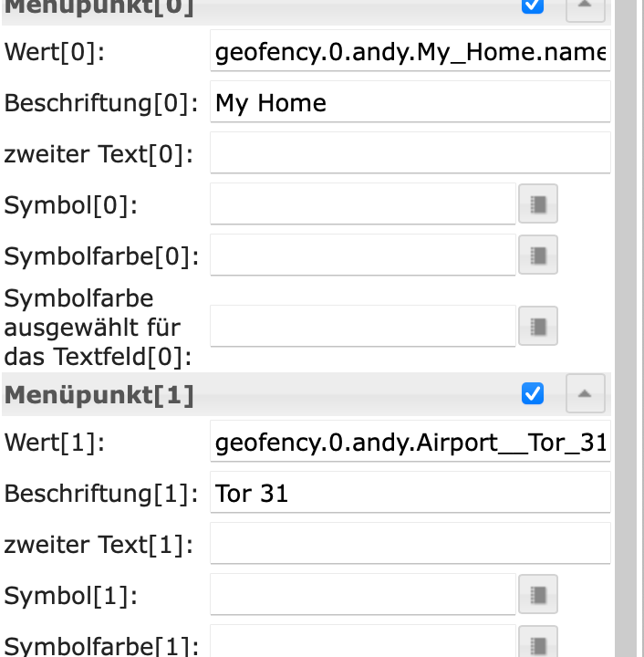Click the Symbol[1] text input
The height and width of the screenshot is (657, 644).
point(362,595)
